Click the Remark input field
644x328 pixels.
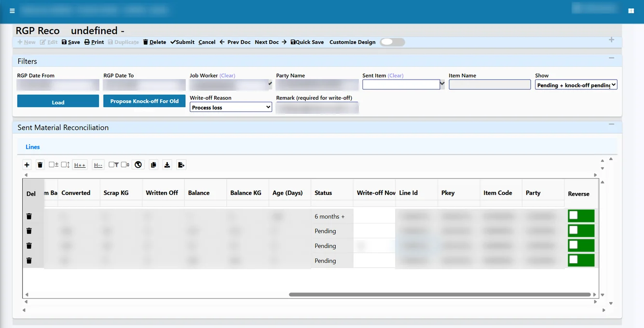point(317,107)
